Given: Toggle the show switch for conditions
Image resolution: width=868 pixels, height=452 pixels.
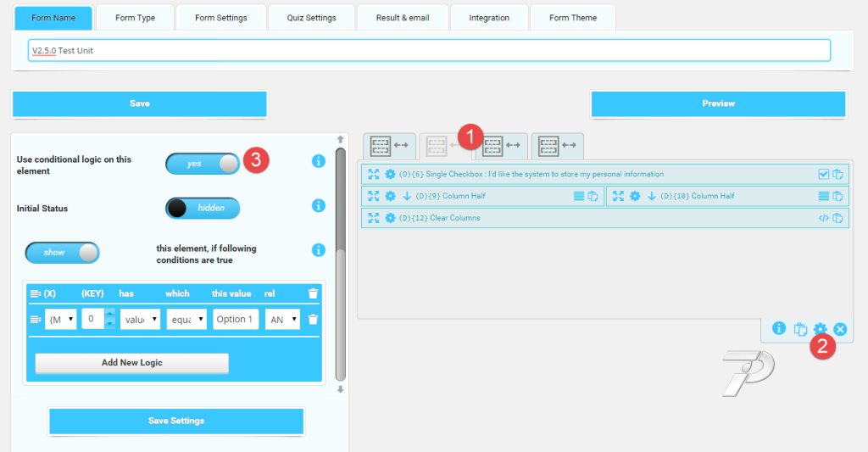Looking at the screenshot, I should [63, 253].
